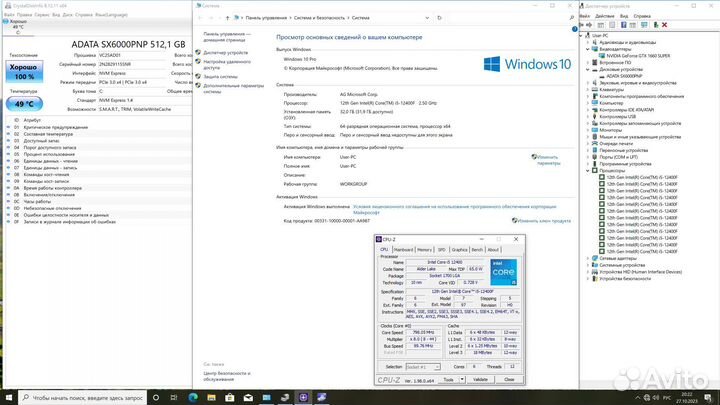
Task: Open File Explorer from taskbar
Action: point(211,397)
